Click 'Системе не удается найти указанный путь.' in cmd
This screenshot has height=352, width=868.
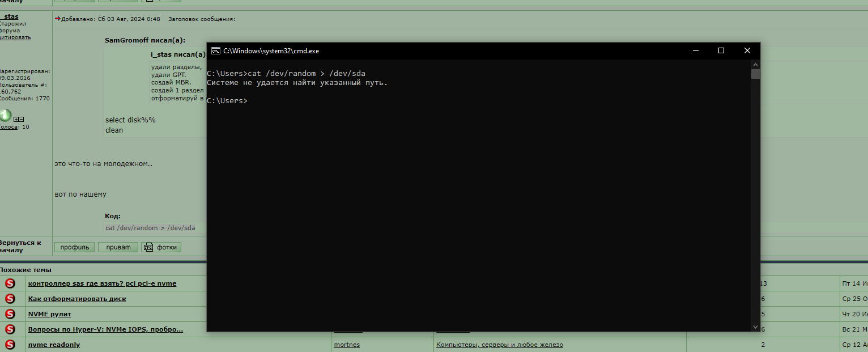(x=297, y=83)
